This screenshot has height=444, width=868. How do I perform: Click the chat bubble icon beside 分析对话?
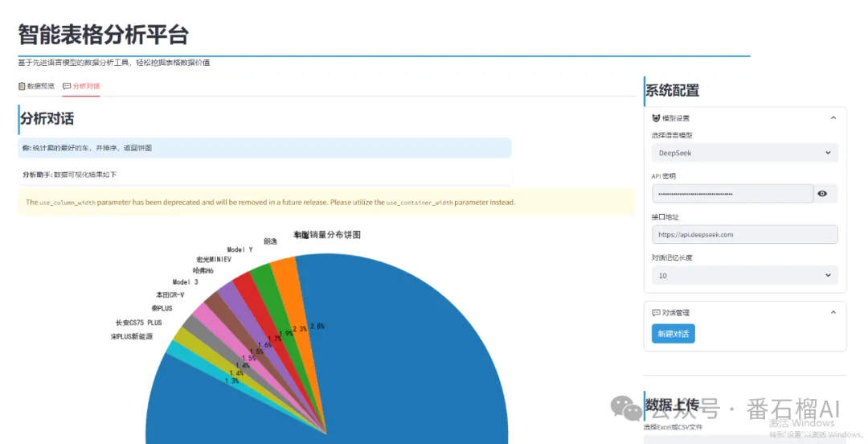(x=67, y=86)
